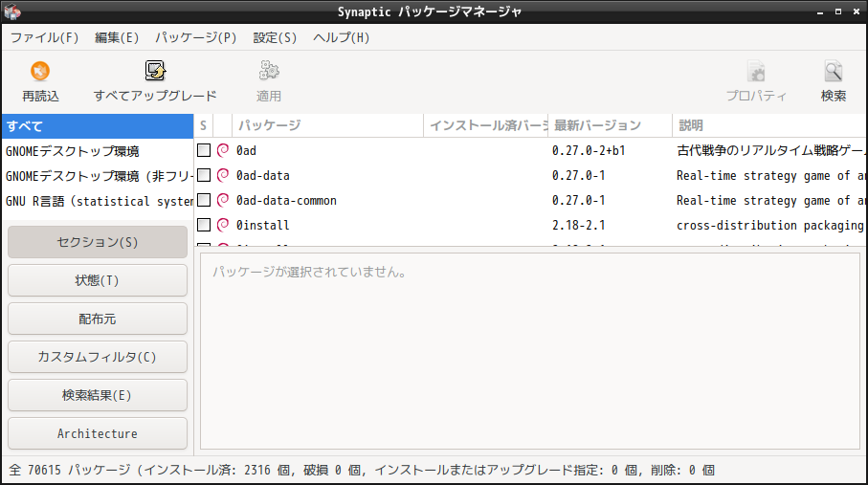Click the 再読込 reload icon
Screen dimensions: 868x485
[x=40, y=71]
